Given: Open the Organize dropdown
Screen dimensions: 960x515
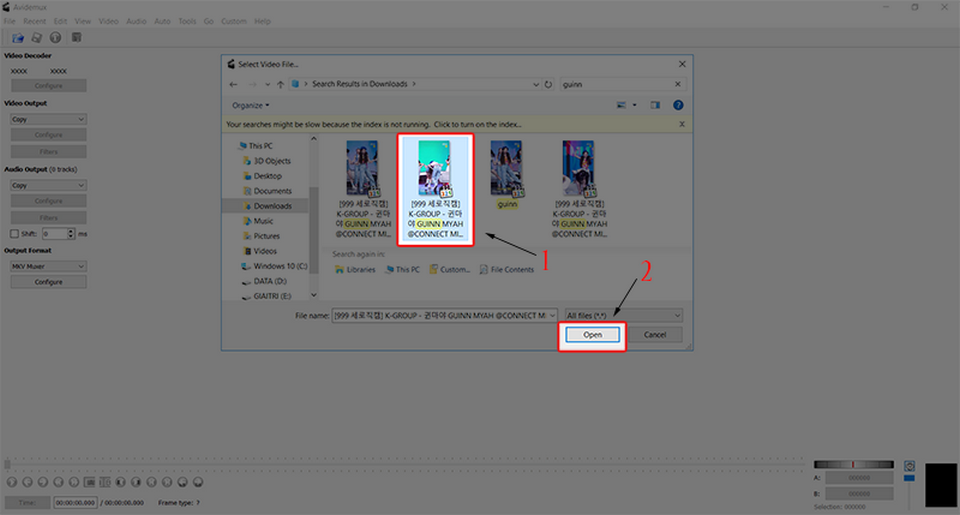Looking at the screenshot, I should coord(250,105).
